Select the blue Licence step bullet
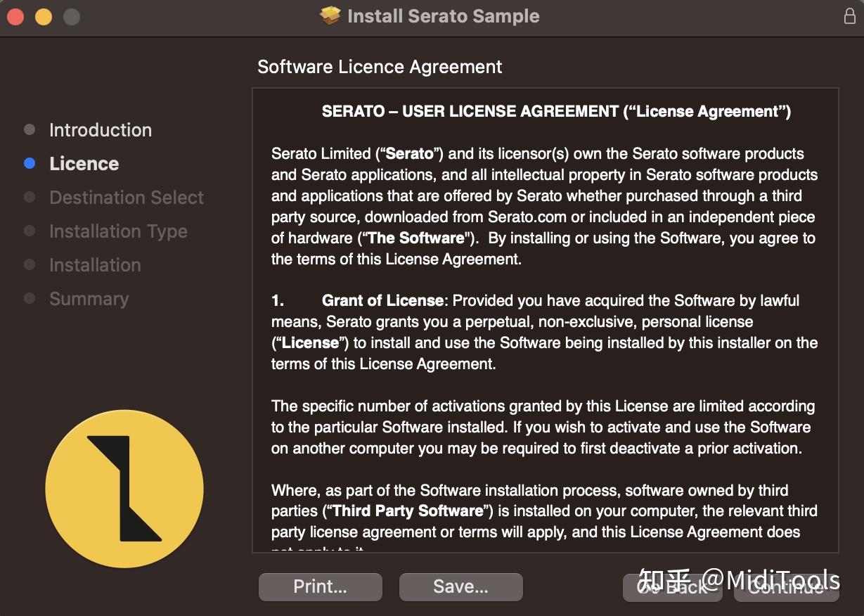This screenshot has height=616, width=864. point(29,163)
